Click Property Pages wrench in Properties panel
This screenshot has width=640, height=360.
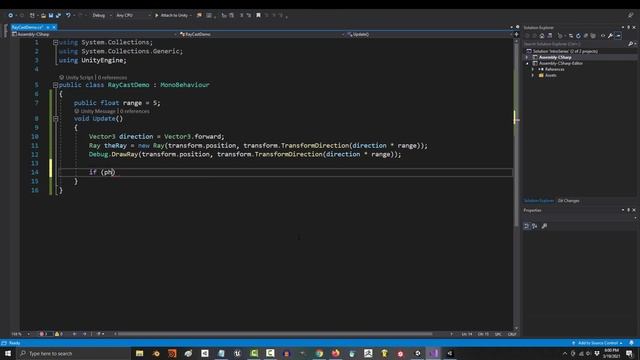544,226
